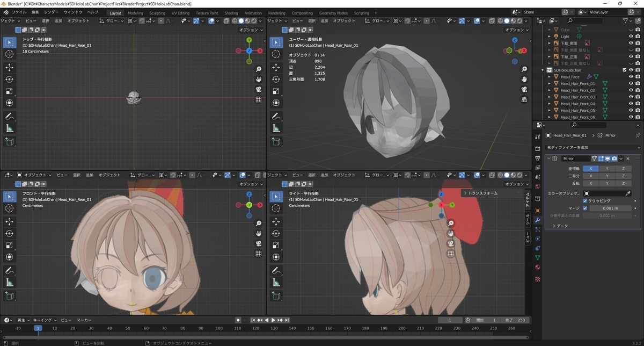
Task: Toggle visibility of Light in outliner
Action: tap(631, 37)
